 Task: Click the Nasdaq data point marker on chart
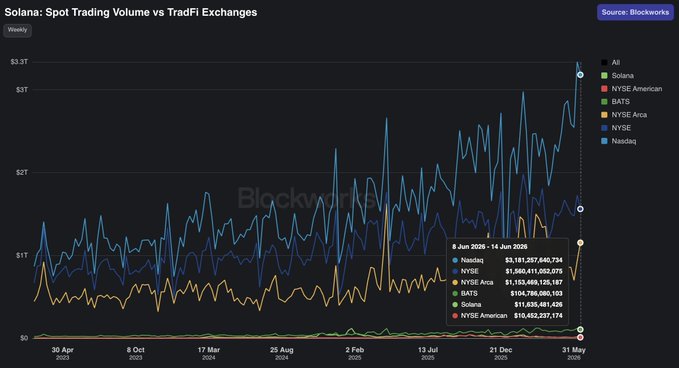580,75
